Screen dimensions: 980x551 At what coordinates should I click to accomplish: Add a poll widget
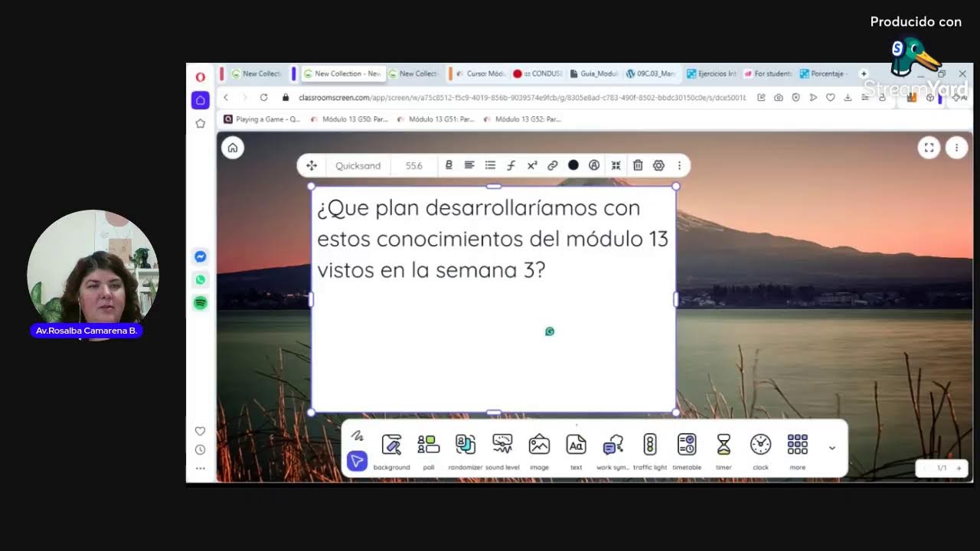(428, 452)
